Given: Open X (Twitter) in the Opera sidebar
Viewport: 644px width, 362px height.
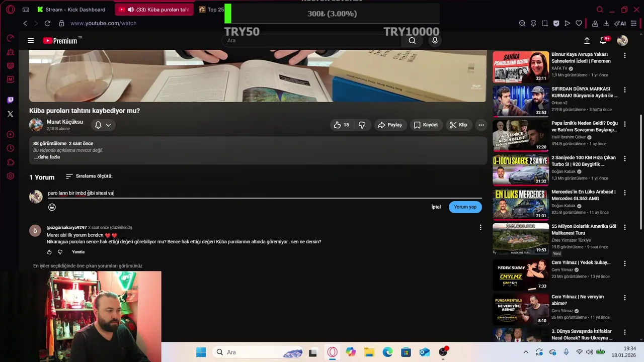Looking at the screenshot, I should coord(10,114).
